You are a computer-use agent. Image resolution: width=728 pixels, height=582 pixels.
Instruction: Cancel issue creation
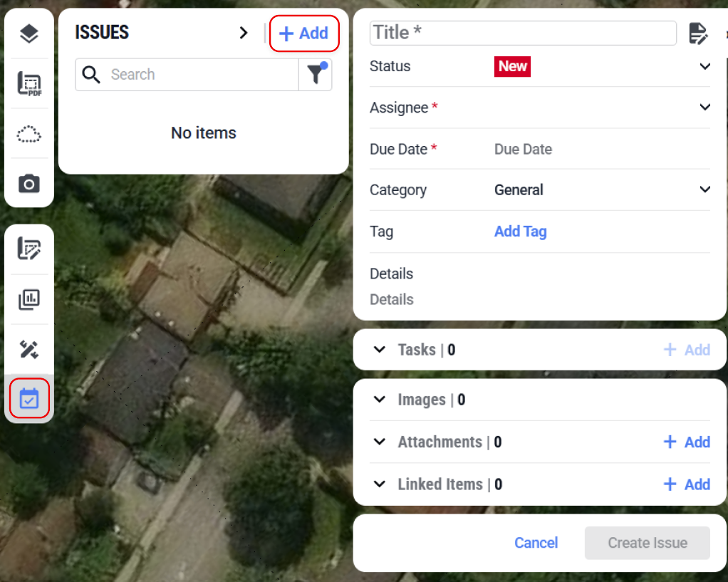[536, 543]
